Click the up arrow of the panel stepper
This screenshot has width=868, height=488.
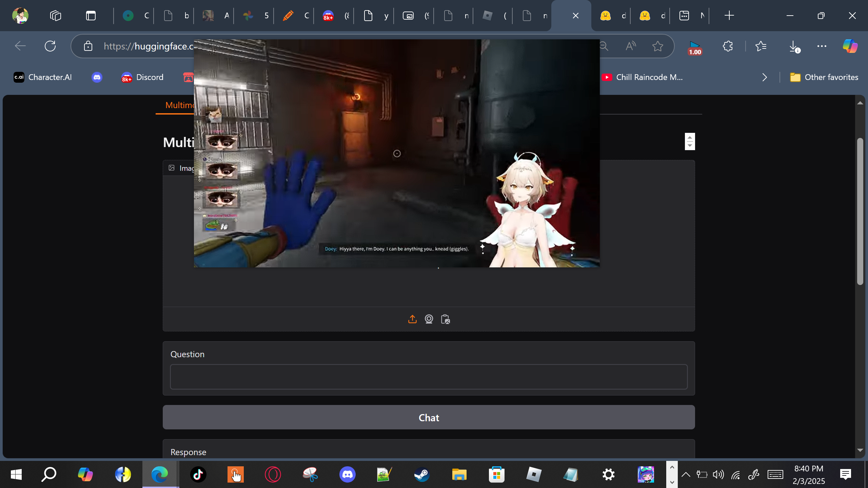coord(690,137)
